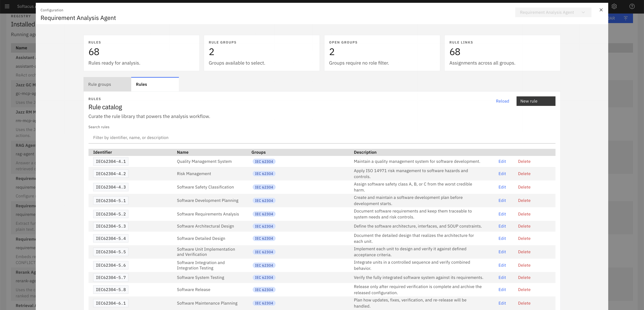Edit the Software Maintenance Planning rule

(x=502, y=303)
